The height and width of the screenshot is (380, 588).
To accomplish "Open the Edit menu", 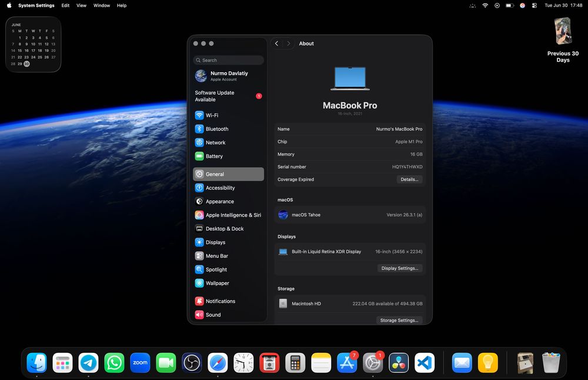I will point(66,5).
